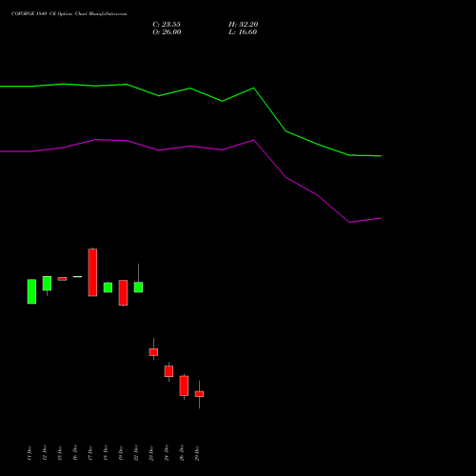Click the 29 Dec date axis label

197,453
